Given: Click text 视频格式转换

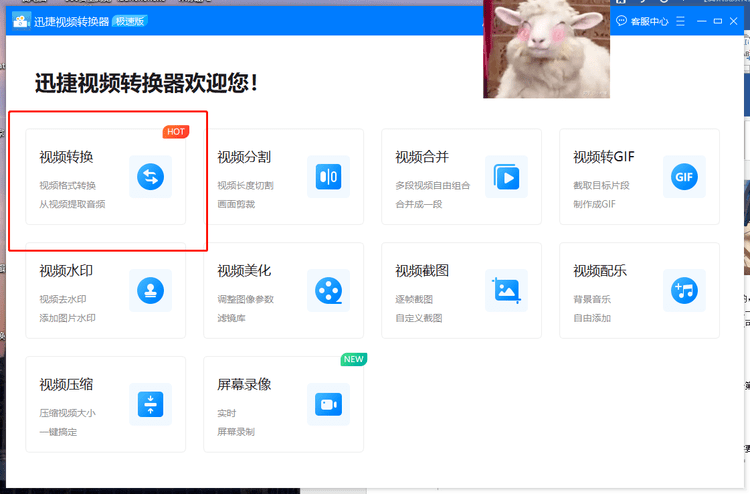Looking at the screenshot, I should (67, 186).
